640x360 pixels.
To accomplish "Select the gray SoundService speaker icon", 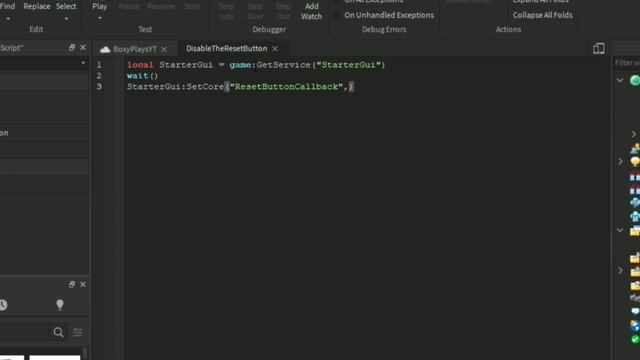I will 635,298.
